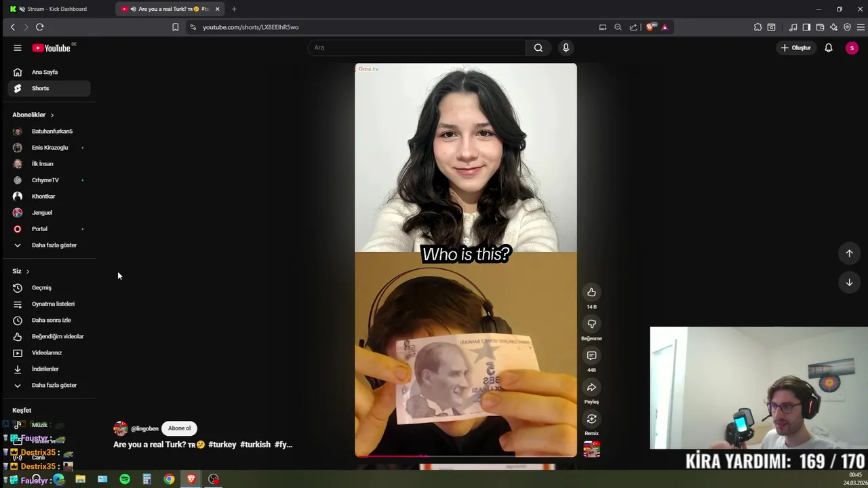Share page from address bar icon
The height and width of the screenshot is (488, 868).
633,27
